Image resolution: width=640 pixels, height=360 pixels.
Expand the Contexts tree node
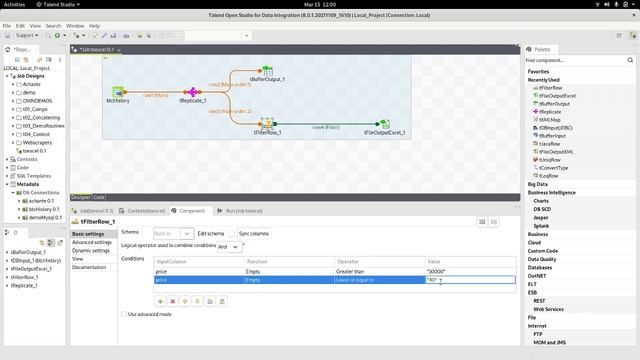coord(7,159)
